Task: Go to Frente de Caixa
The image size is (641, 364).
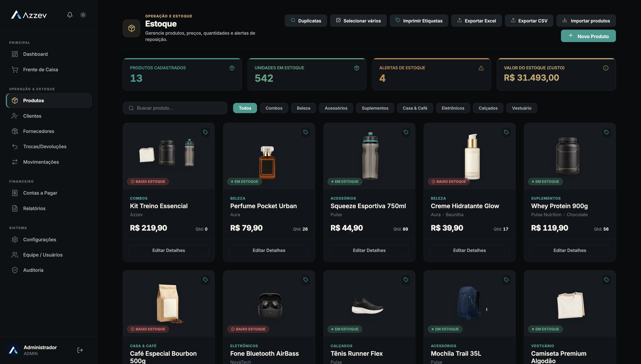Action: point(49,70)
